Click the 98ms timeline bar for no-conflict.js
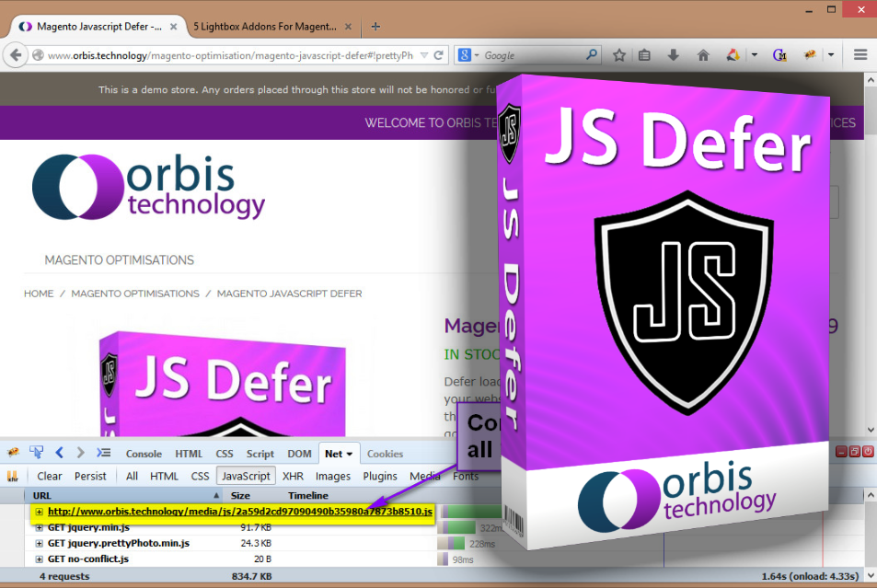 click(x=443, y=559)
